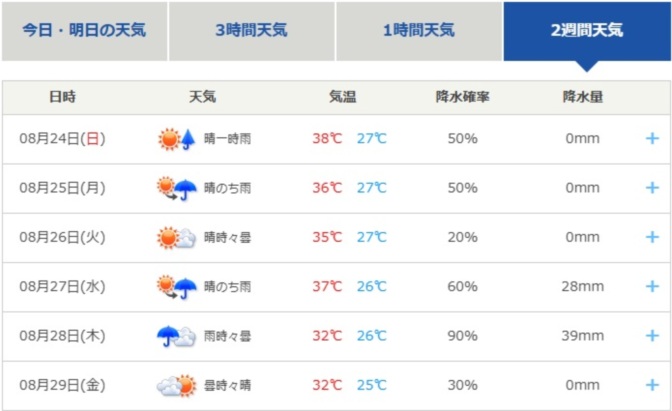Click the 90% precipitation value
Image resolution: width=672 pixels, height=411 pixels.
click(x=462, y=336)
